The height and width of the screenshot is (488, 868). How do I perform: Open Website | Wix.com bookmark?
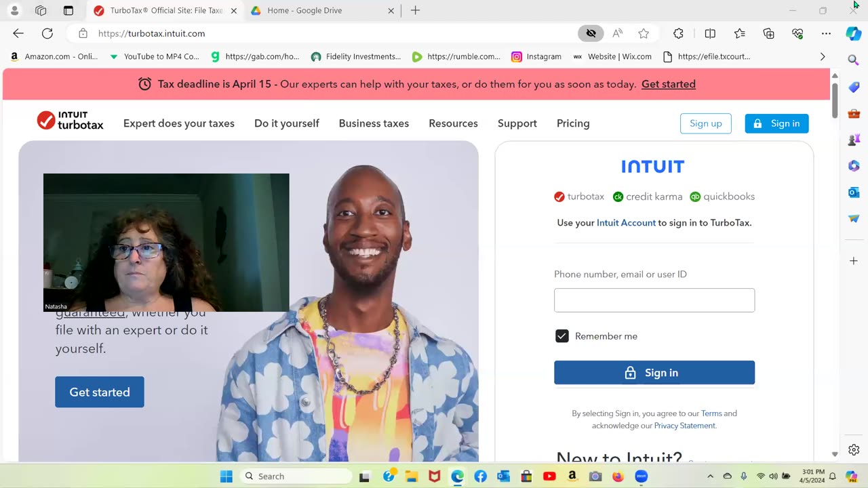[612, 57]
